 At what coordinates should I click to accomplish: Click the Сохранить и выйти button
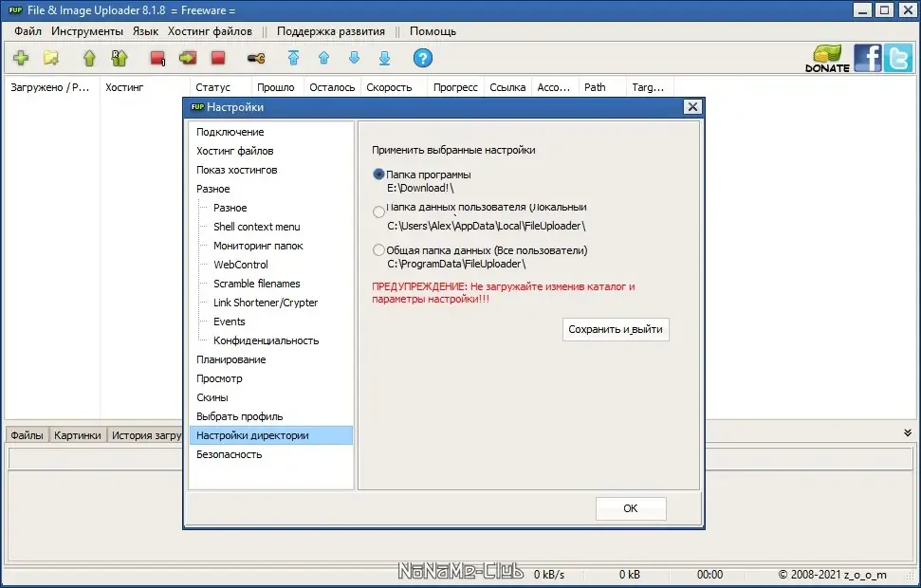pos(616,329)
